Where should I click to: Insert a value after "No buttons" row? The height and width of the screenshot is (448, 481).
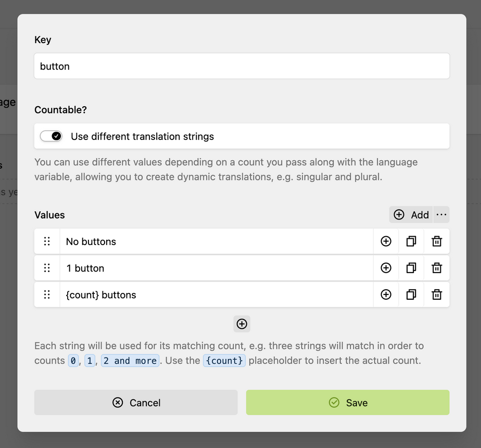click(x=386, y=241)
